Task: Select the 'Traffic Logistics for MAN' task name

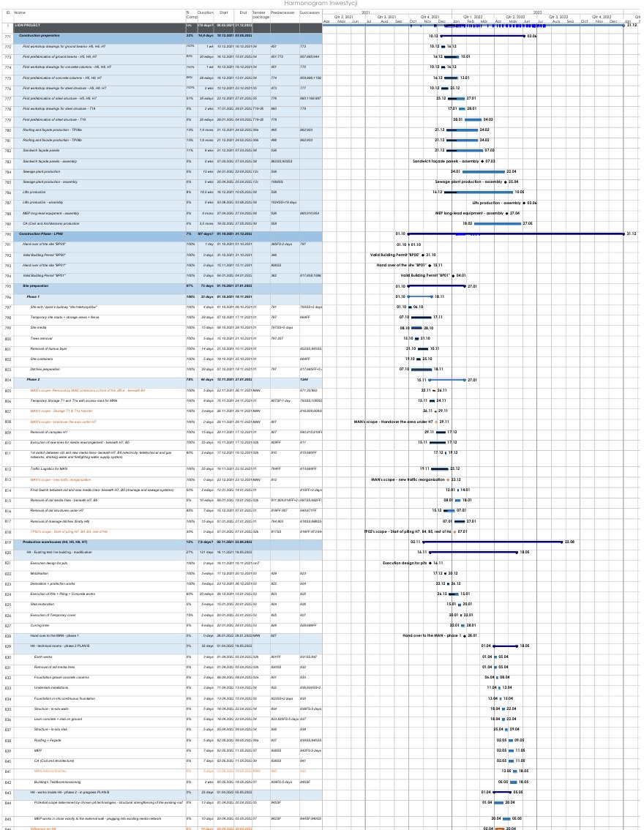Action: click(x=49, y=469)
